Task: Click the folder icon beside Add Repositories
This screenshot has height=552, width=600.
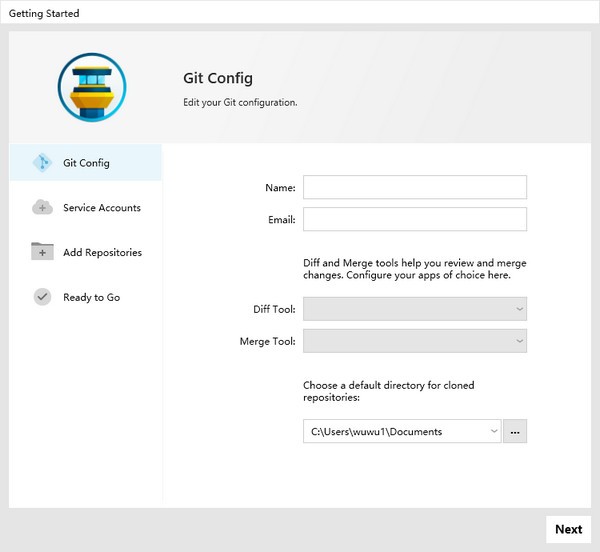Action: pos(42,252)
